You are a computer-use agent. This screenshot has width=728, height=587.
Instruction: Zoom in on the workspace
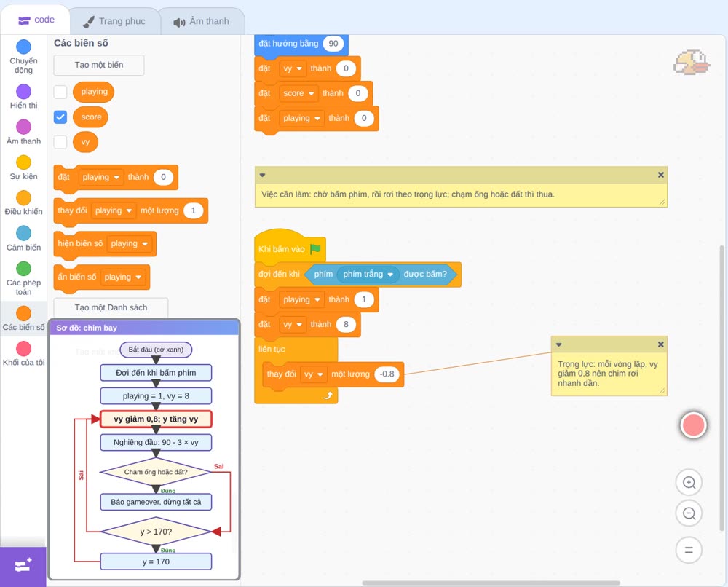(x=689, y=483)
